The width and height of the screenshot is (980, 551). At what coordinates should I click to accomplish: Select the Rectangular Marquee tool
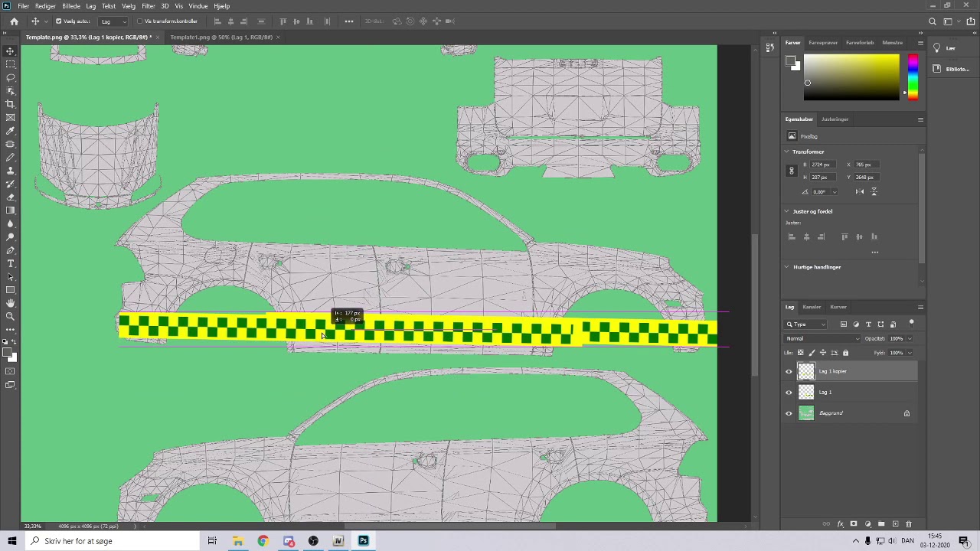pyautogui.click(x=10, y=64)
